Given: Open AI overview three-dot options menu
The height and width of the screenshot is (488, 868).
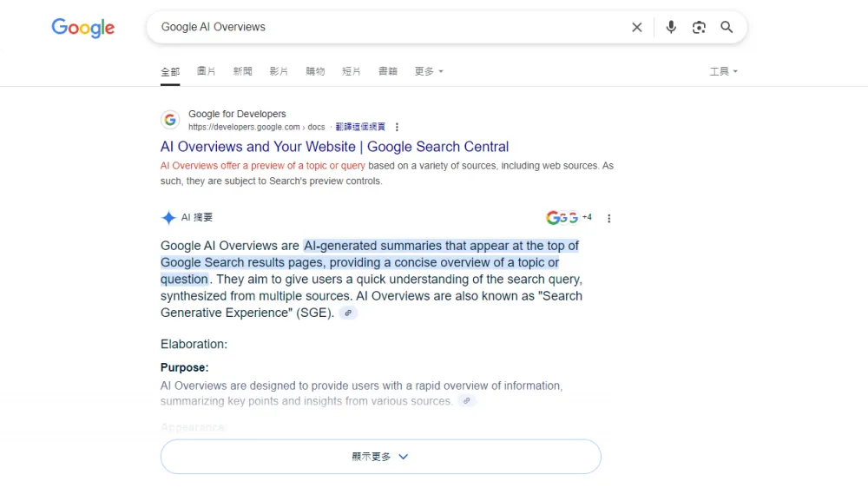Looking at the screenshot, I should 608,218.
